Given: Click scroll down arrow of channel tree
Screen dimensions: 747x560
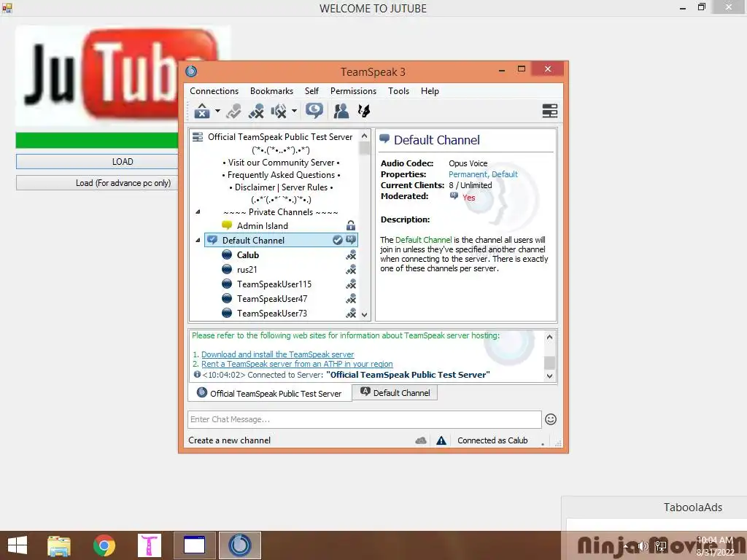Looking at the screenshot, I should (365, 315).
